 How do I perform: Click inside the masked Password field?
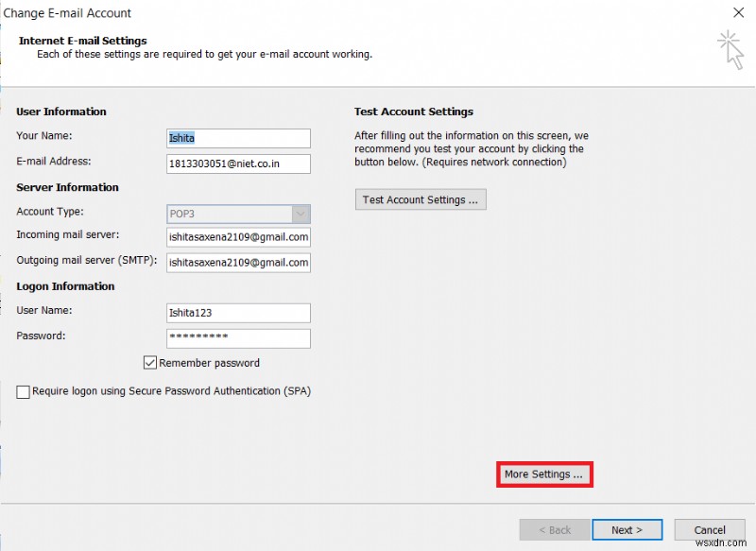pyautogui.click(x=237, y=337)
